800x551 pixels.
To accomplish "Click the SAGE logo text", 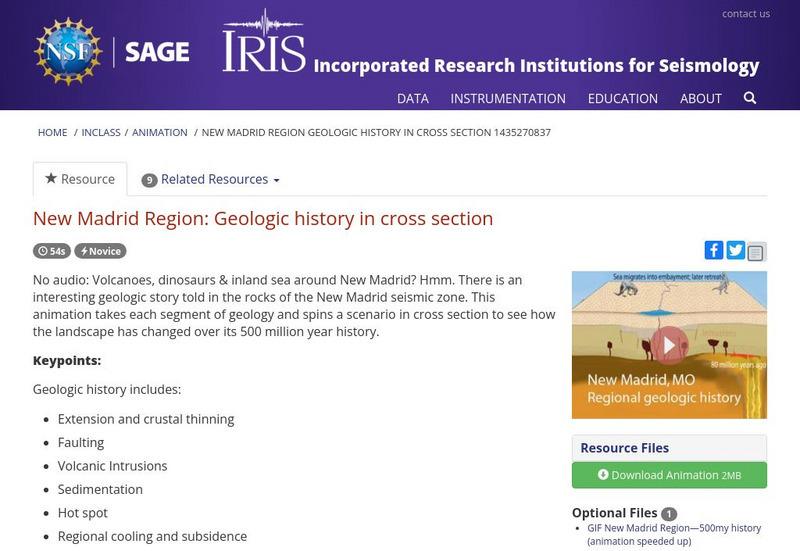I will (x=158, y=53).
